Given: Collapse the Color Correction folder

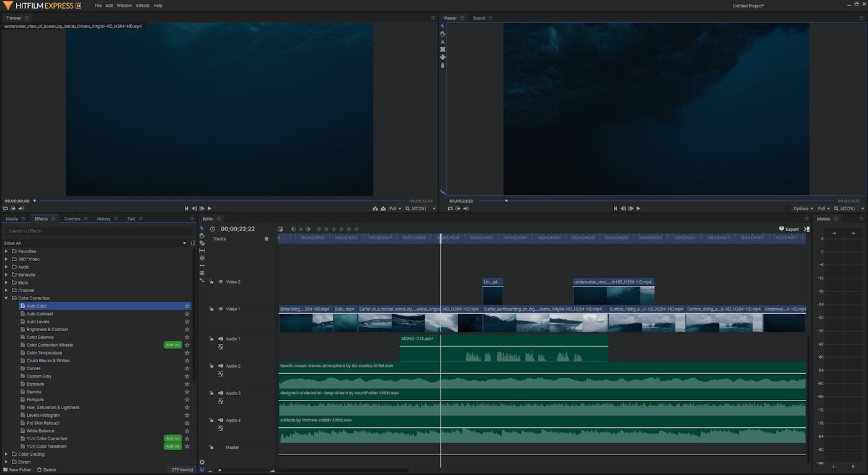Looking at the screenshot, I should coord(6,298).
